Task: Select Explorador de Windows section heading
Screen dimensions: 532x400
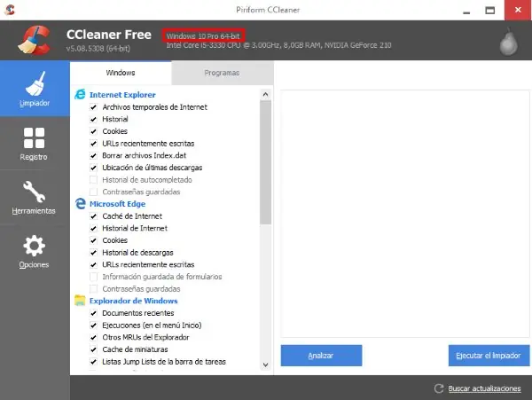Action: (133, 301)
